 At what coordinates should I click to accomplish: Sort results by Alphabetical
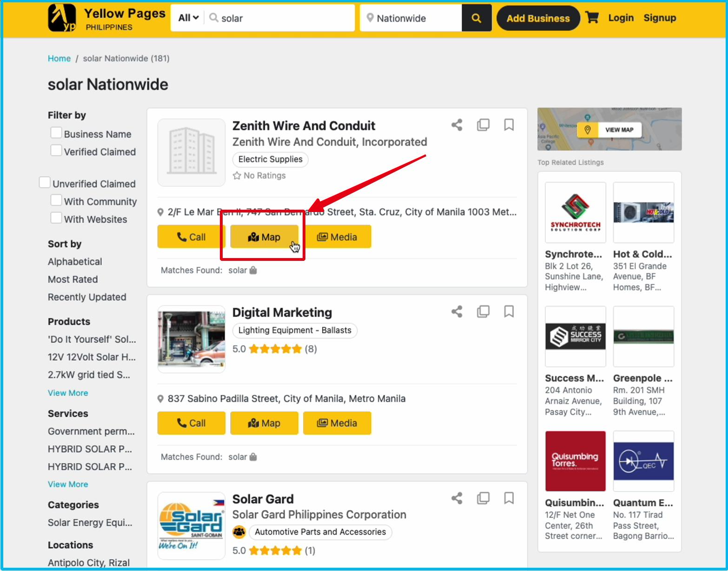(x=75, y=261)
